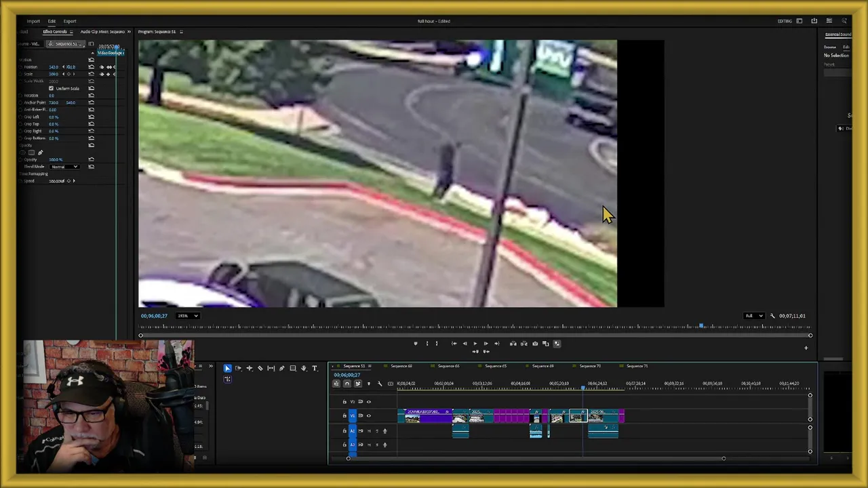The width and height of the screenshot is (868, 488).
Task: Collapse the Effect Controls timeline view arrow
Action: pos(92,53)
